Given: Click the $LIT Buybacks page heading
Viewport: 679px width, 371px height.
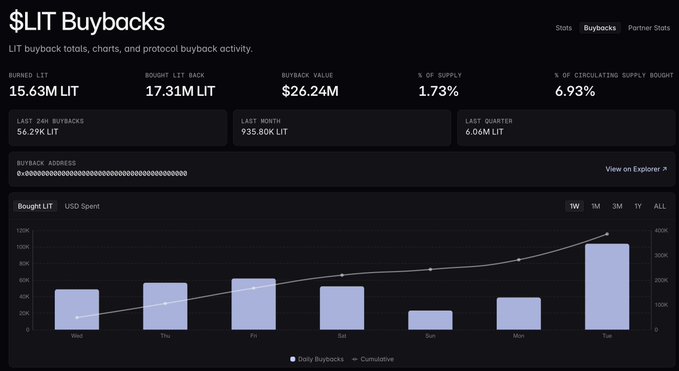Looking at the screenshot, I should [x=87, y=22].
